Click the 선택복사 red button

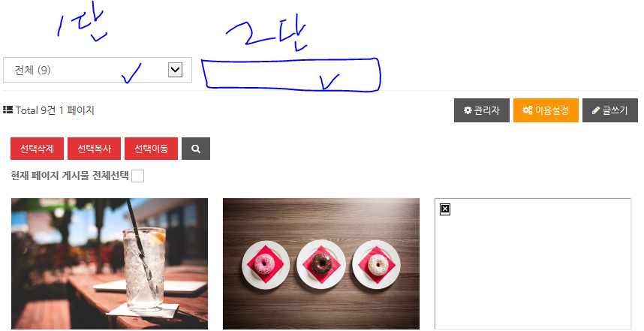tap(94, 149)
